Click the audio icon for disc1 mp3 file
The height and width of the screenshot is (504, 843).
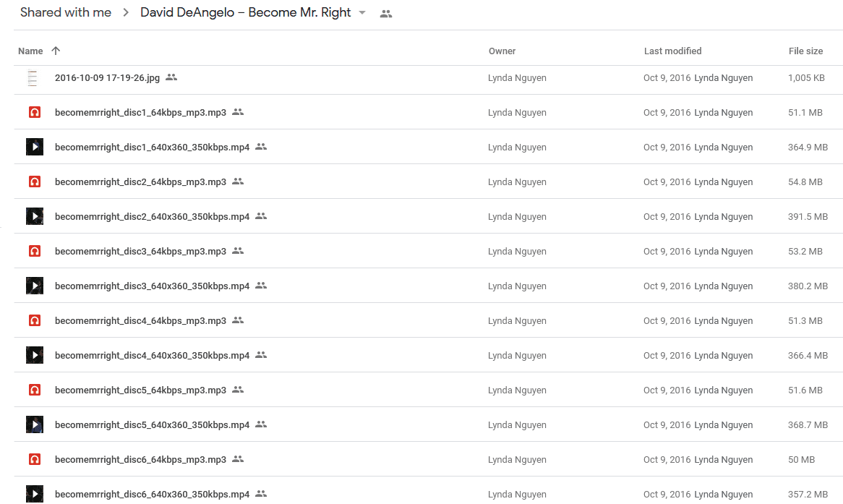pyautogui.click(x=35, y=112)
